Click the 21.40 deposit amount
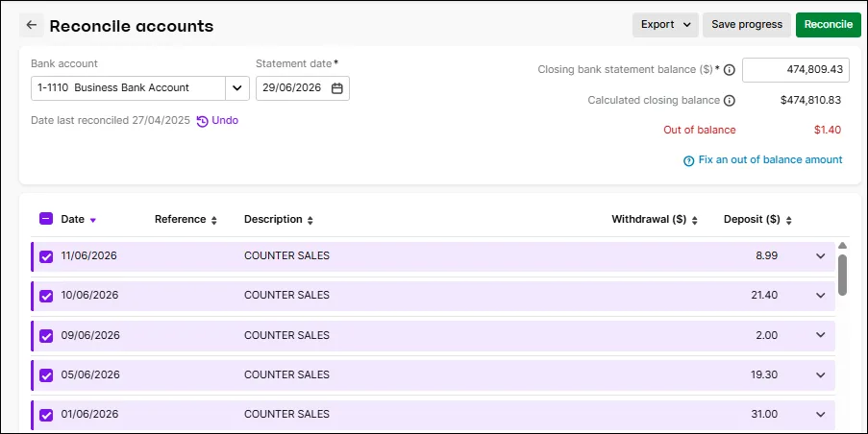The height and width of the screenshot is (434, 868). pos(764,295)
